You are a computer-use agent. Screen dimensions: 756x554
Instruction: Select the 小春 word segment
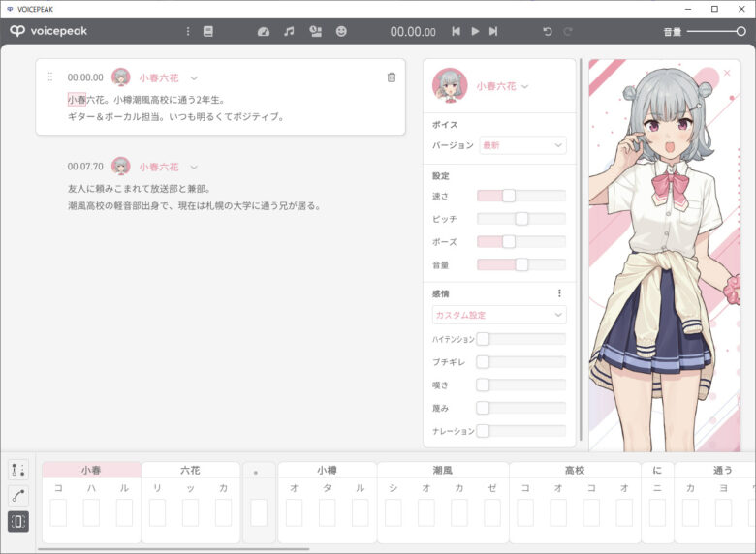point(92,470)
